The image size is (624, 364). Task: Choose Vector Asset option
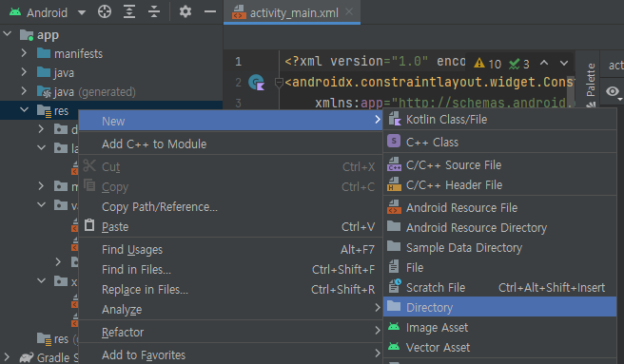click(499, 347)
